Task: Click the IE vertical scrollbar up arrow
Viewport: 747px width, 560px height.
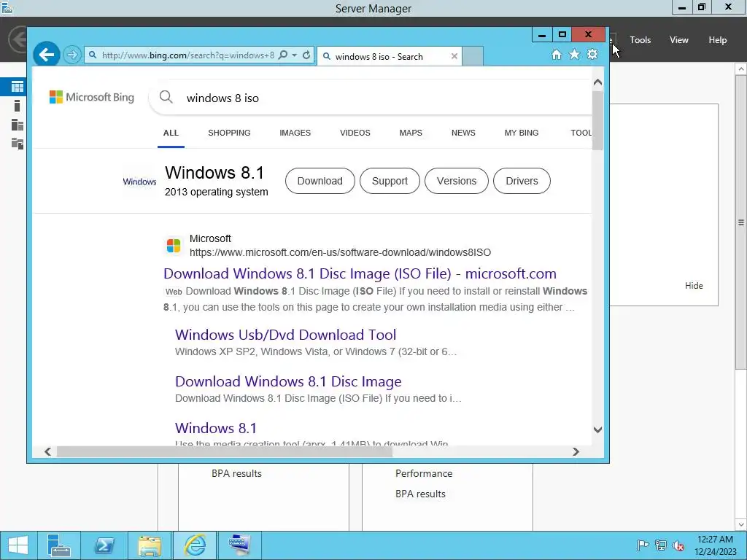Action: (x=598, y=82)
